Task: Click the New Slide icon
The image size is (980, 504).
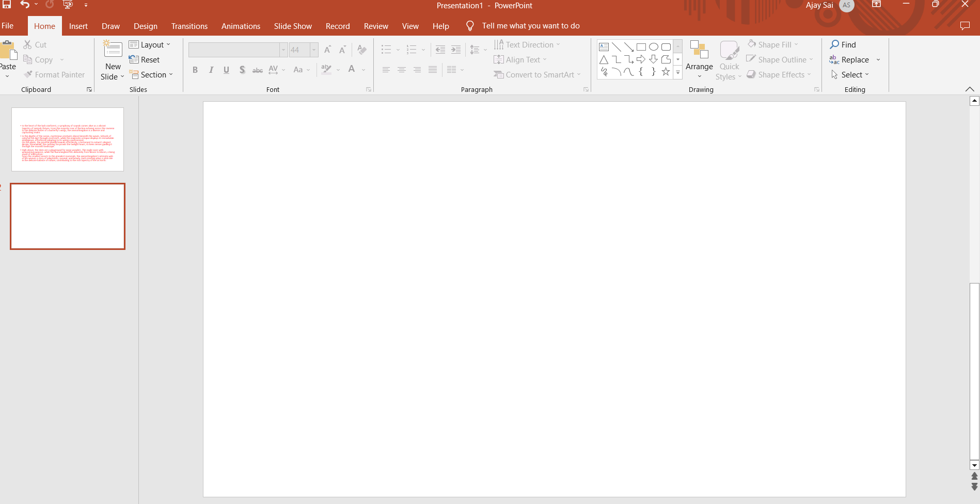Action: click(x=113, y=50)
